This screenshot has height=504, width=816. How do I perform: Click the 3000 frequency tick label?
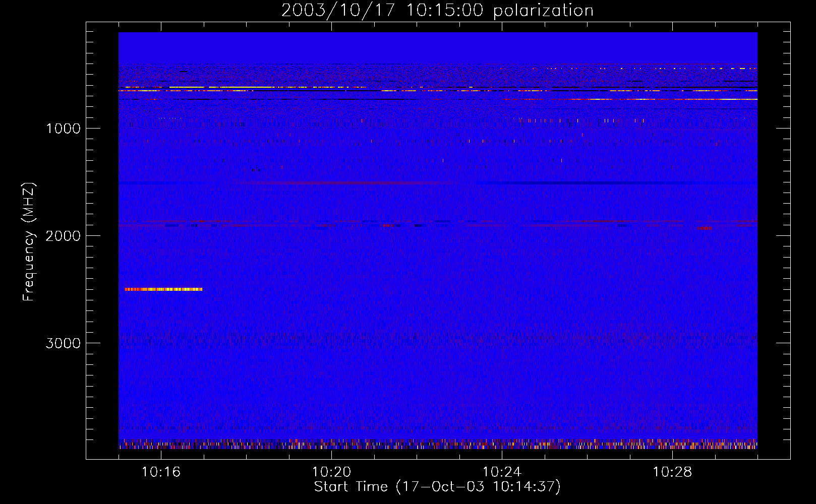point(64,343)
